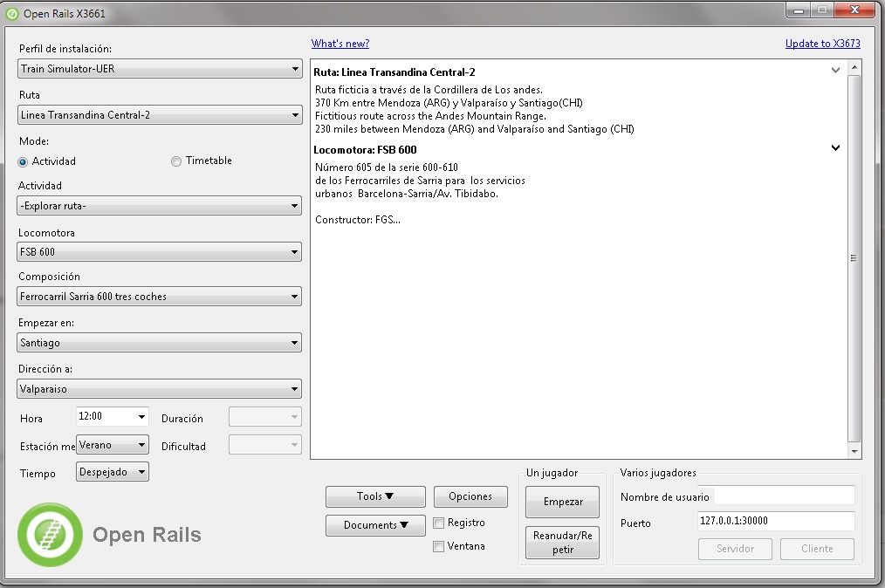Select the Timetable mode radio button
The width and height of the screenshot is (885, 588).
[x=176, y=161]
